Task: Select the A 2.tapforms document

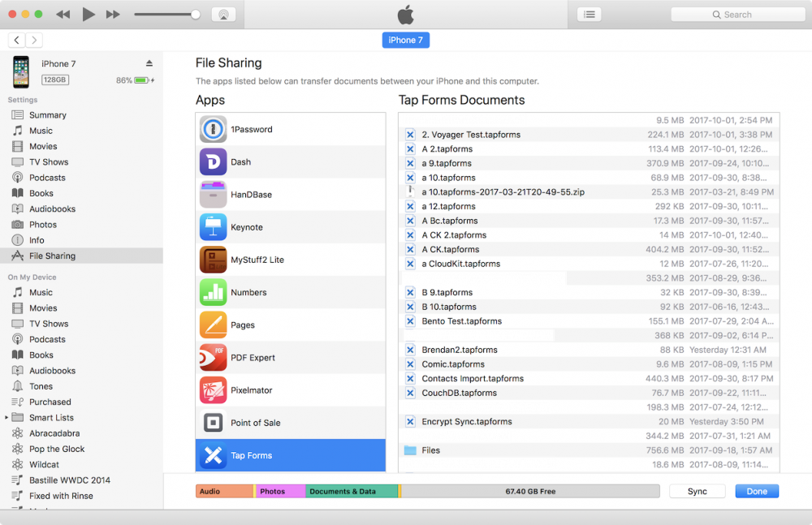Action: [589, 149]
